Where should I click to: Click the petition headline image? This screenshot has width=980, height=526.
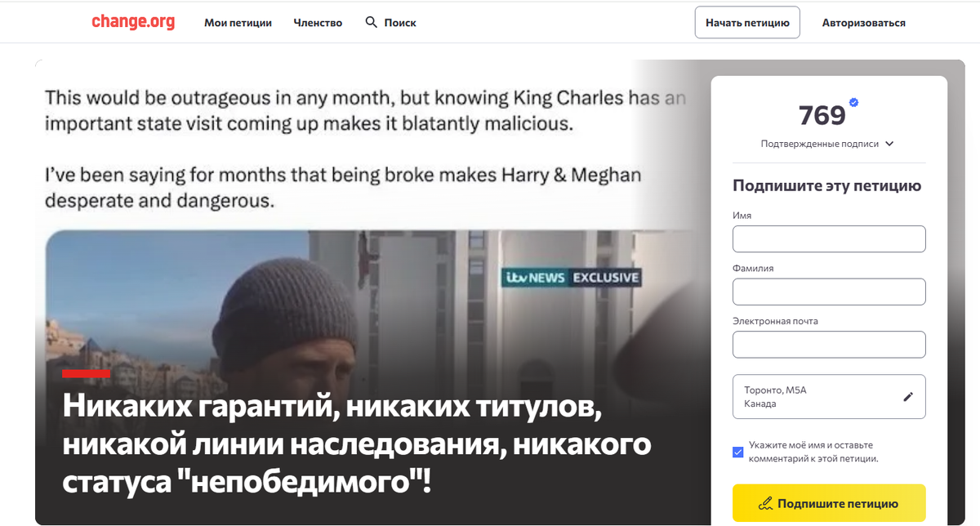pos(367,292)
